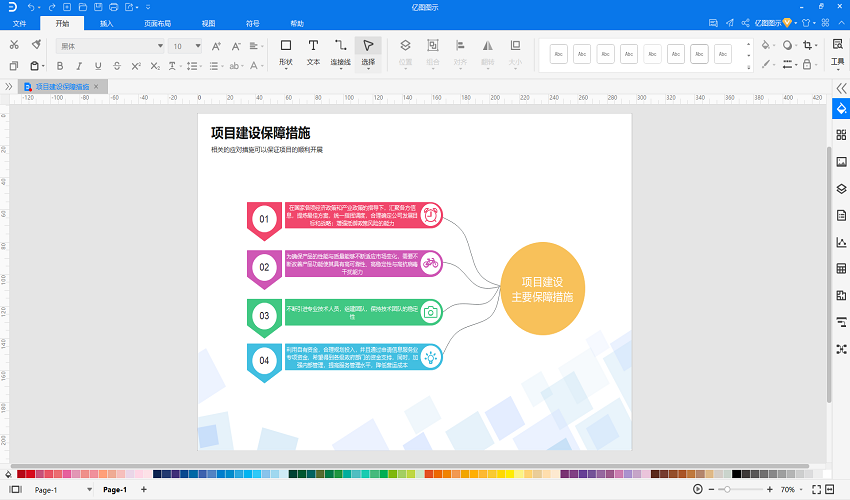Click the 组合 group button
The image size is (850, 500).
[433, 53]
